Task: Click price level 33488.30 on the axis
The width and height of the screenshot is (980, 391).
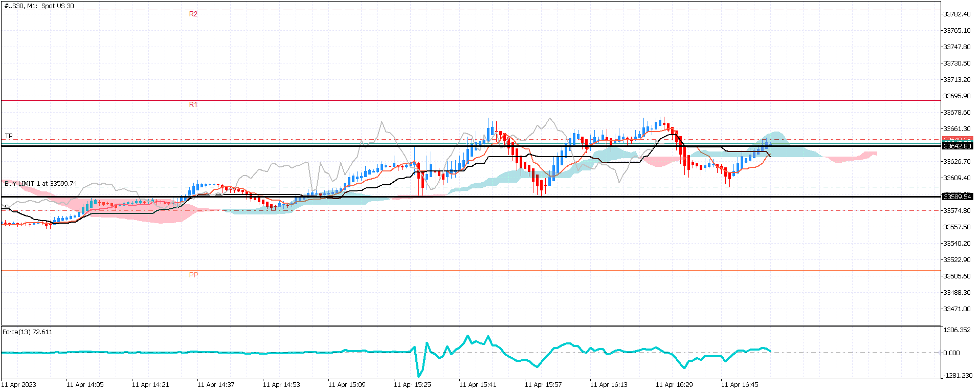Action: [957, 293]
